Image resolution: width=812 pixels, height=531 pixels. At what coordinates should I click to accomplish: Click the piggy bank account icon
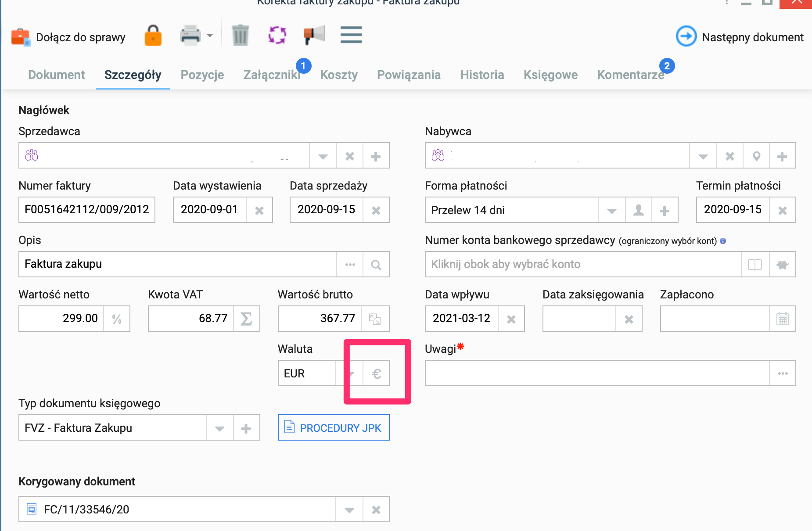point(782,265)
